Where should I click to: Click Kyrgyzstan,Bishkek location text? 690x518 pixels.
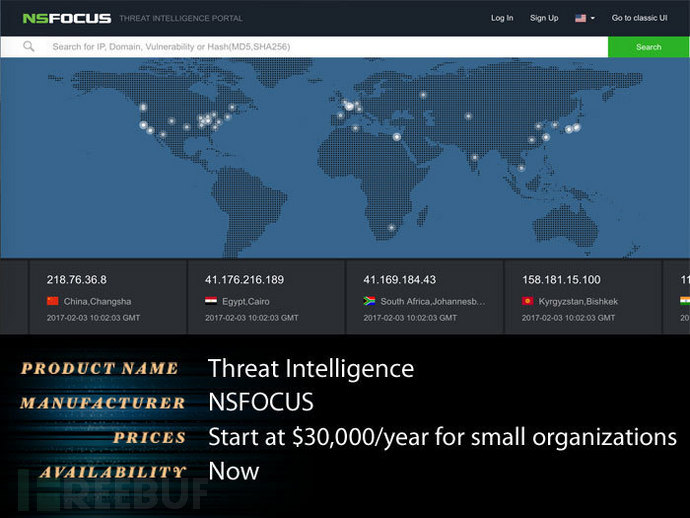(x=578, y=301)
